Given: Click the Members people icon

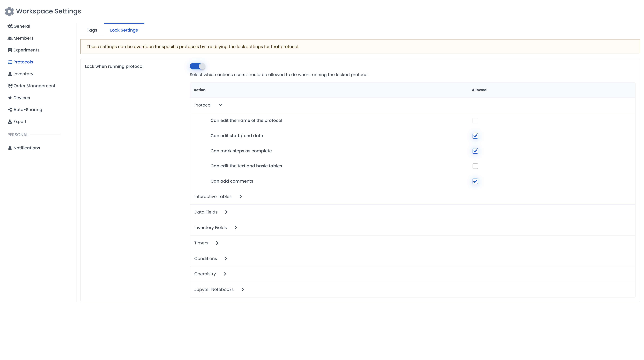Looking at the screenshot, I should click(10, 38).
